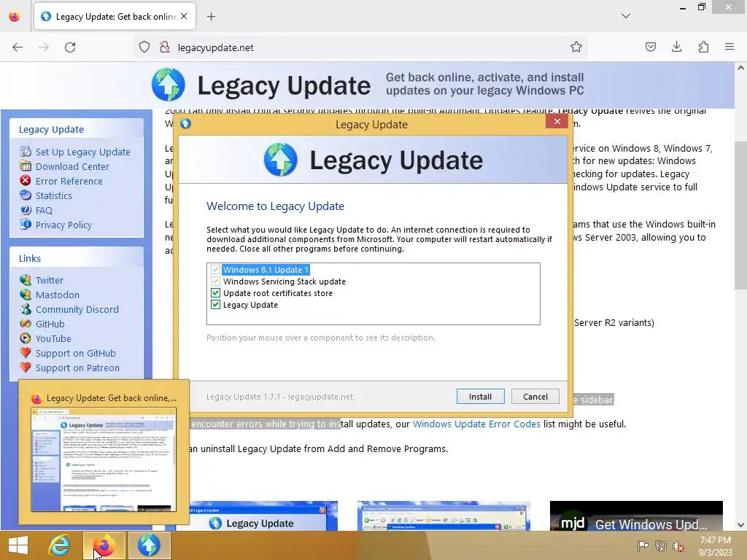
Task: Bookmark this page with the star icon
Action: pyautogui.click(x=576, y=47)
